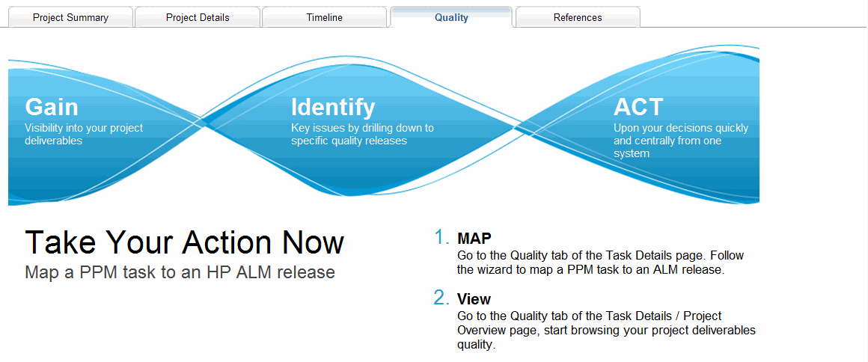Click 'Map a PPM task' subtitle

pyautogui.click(x=180, y=272)
